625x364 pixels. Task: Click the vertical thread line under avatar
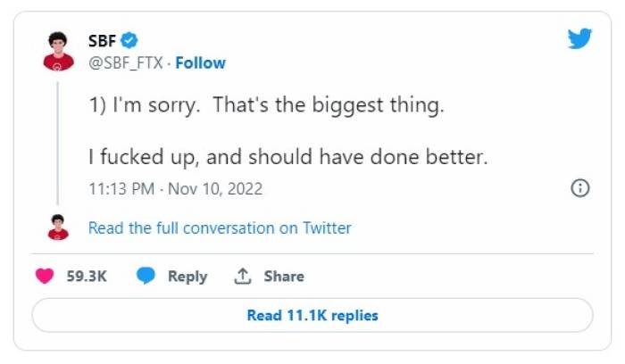[x=58, y=143]
